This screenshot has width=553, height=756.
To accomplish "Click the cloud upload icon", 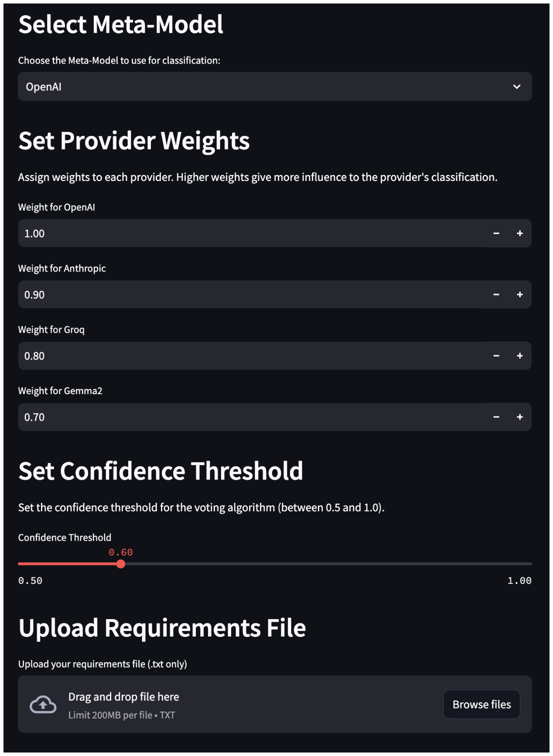I will [43, 704].
